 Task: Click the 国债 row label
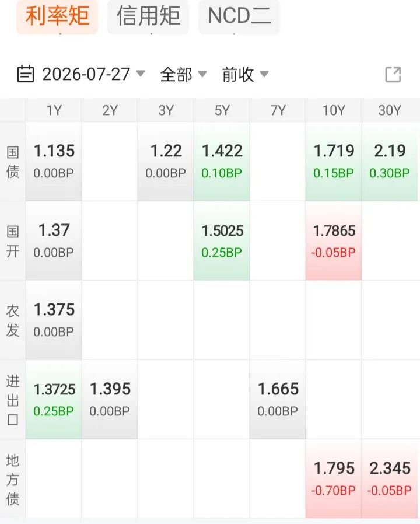pos(13,162)
